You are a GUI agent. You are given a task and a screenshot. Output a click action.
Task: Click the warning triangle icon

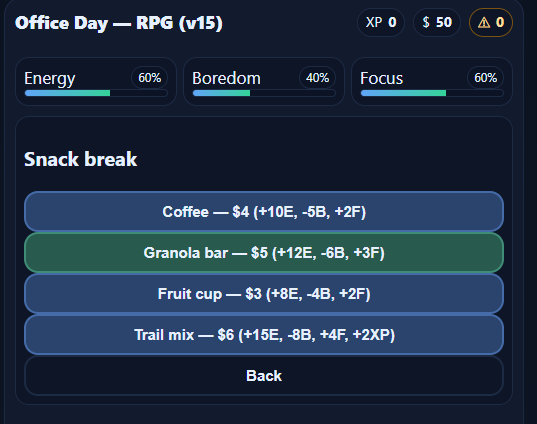click(x=484, y=23)
